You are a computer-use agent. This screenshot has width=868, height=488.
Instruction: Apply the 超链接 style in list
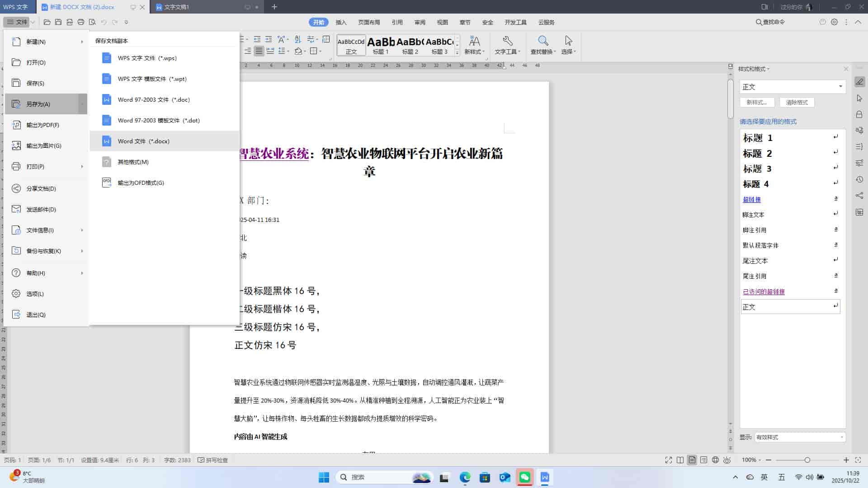[x=790, y=199]
